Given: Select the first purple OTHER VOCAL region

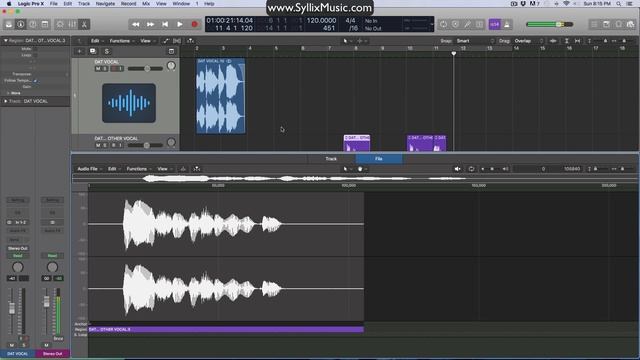Looking at the screenshot, I should 357,143.
